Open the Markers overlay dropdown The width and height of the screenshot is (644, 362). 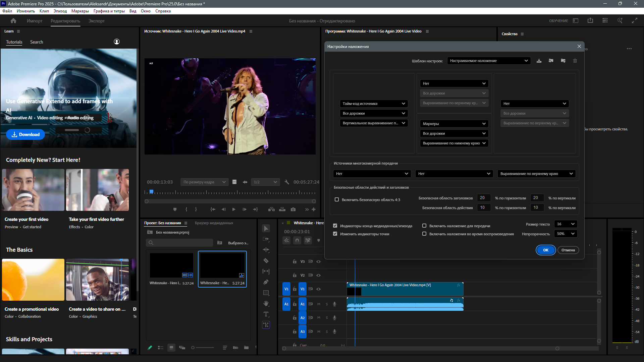pyautogui.click(x=454, y=124)
